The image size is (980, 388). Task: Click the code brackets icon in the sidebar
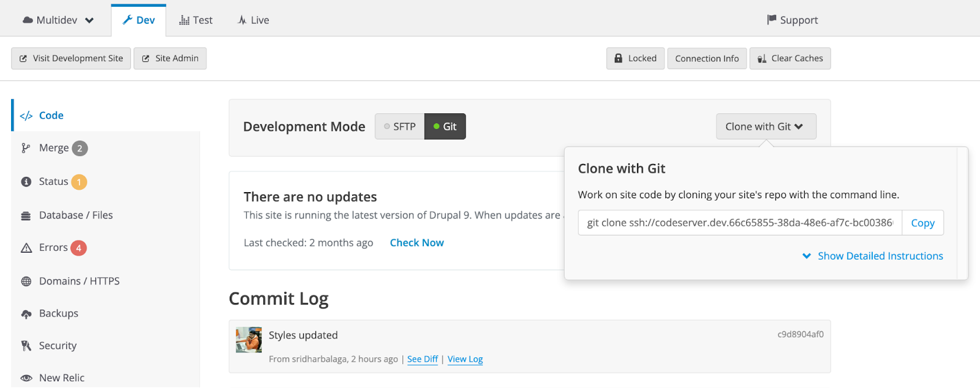pyautogui.click(x=26, y=116)
